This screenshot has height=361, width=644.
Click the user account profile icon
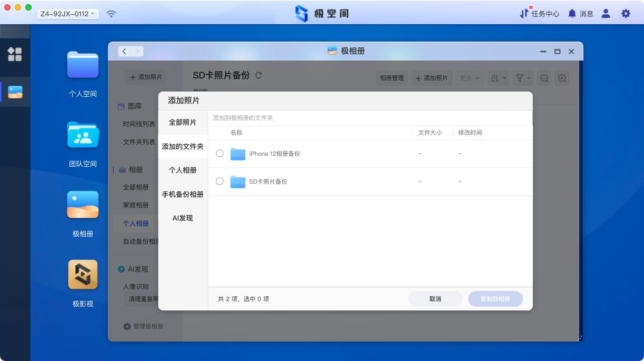coord(606,14)
